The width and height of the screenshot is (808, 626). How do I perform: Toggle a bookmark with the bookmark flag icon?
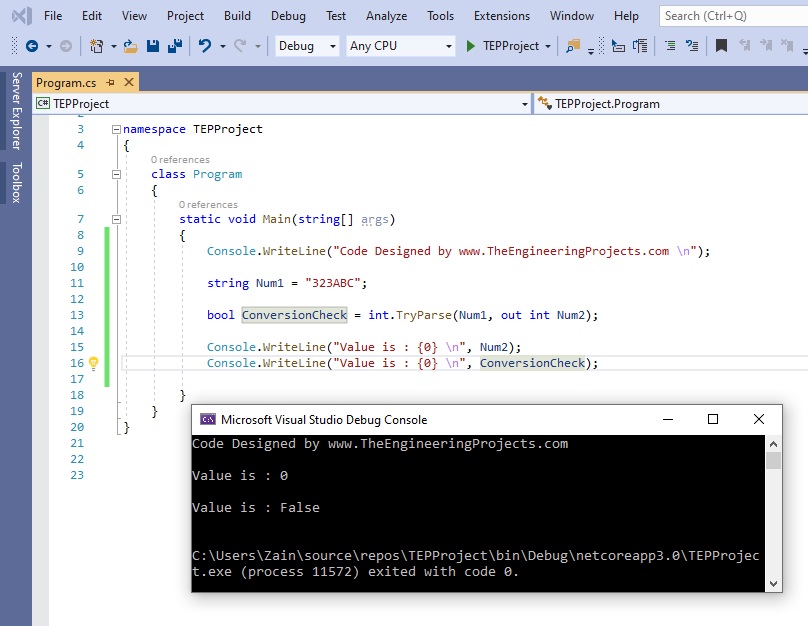point(721,47)
